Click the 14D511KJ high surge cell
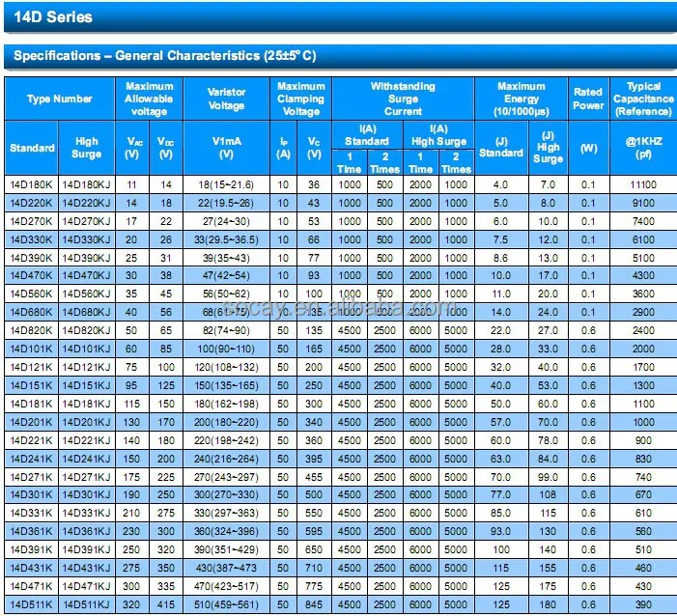Viewport: 677px width, 616px height. click(x=87, y=604)
